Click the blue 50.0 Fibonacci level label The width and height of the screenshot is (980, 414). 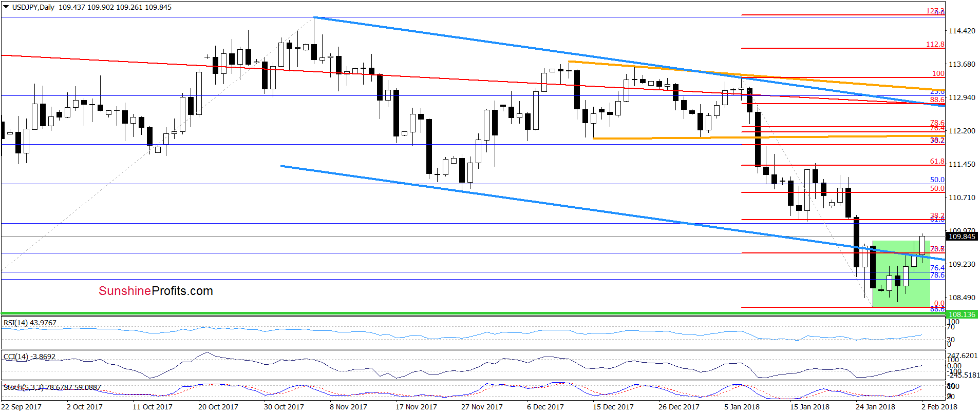(937, 180)
